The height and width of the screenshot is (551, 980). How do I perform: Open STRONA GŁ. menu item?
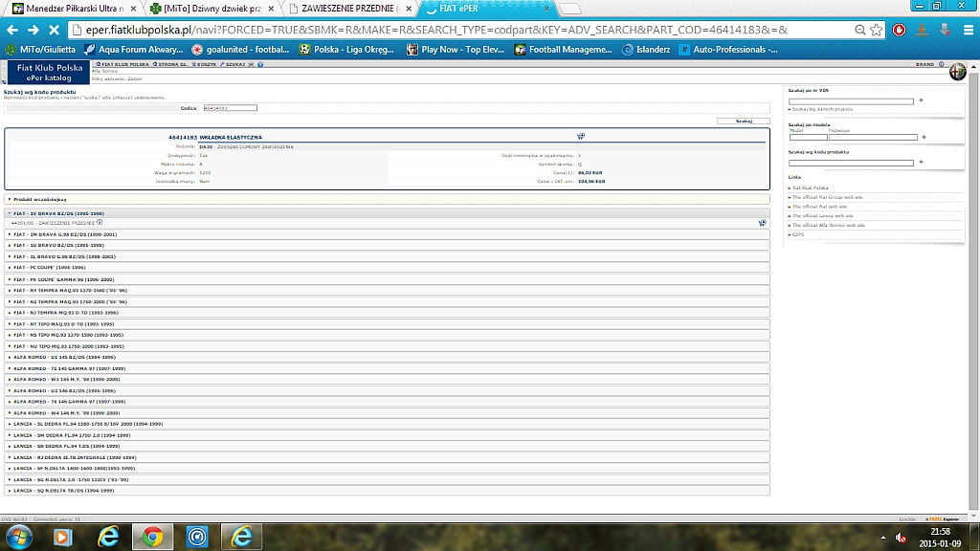[170, 64]
